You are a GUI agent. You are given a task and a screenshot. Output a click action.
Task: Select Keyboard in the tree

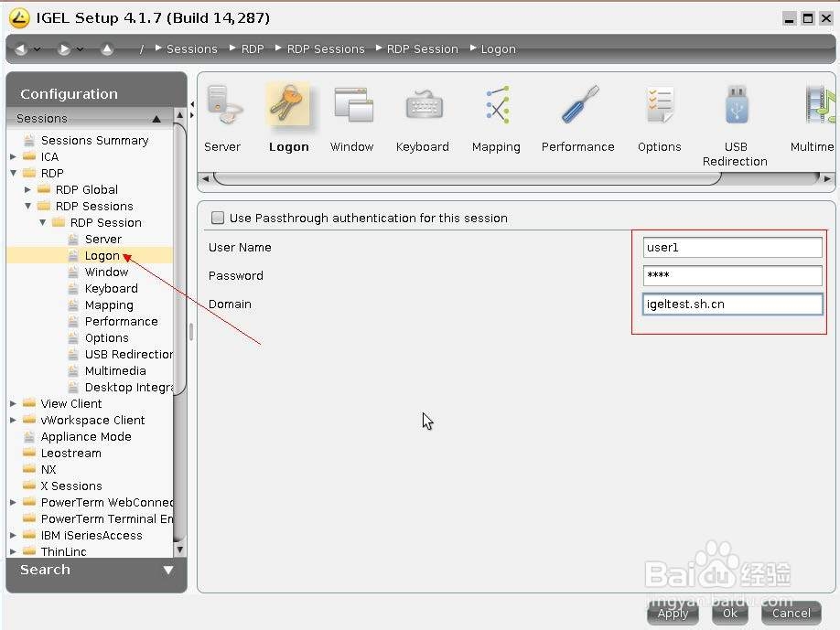[112, 289]
